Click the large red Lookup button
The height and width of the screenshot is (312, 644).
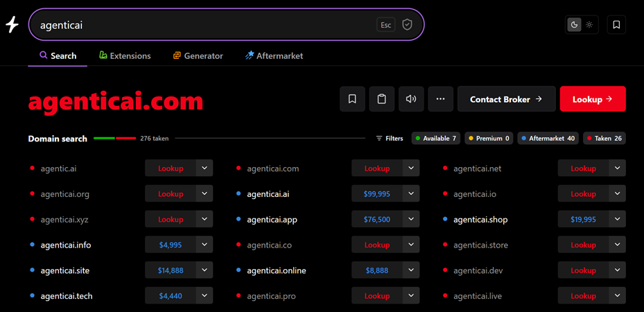[x=593, y=99]
